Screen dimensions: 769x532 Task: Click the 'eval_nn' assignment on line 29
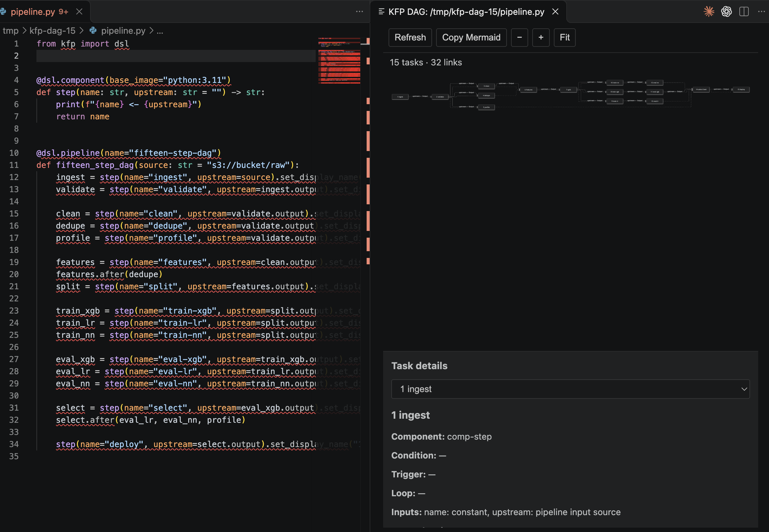point(73,384)
